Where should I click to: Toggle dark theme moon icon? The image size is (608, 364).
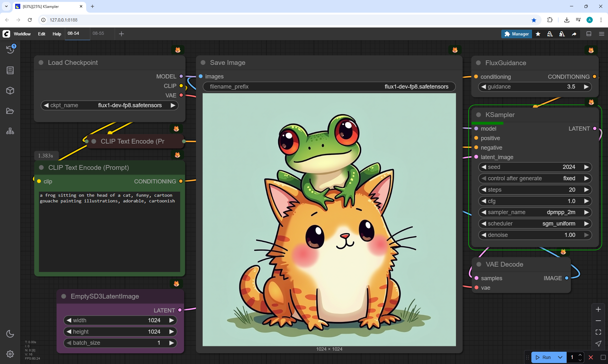pos(10,334)
